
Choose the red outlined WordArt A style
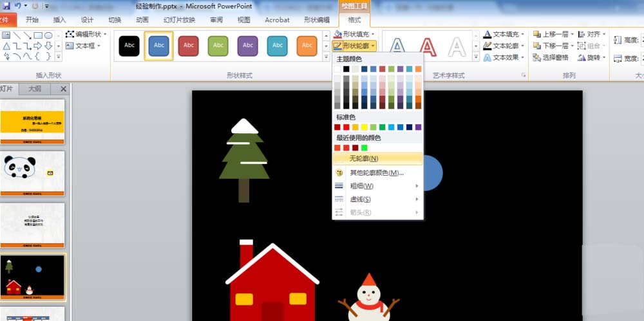pyautogui.click(x=428, y=46)
